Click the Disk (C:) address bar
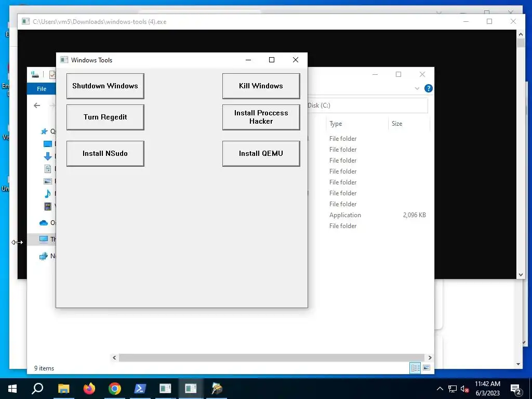Viewport: 532px width, 399px height. (367, 105)
